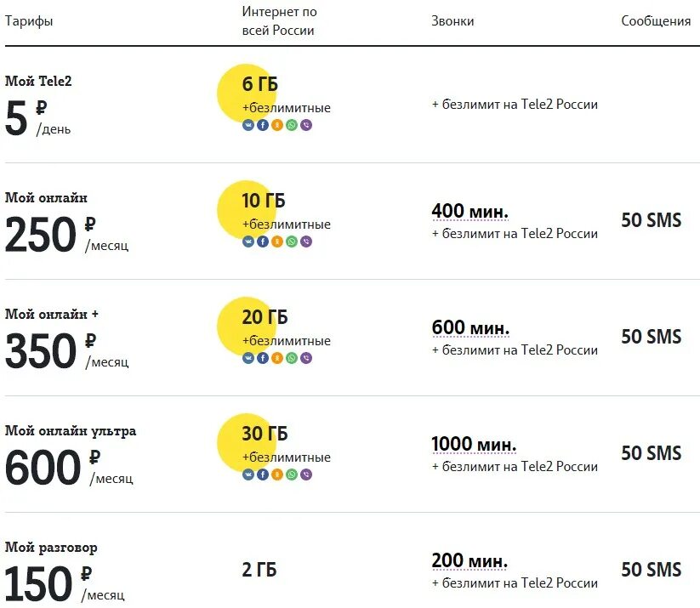Click the Odnoklassniki icon in Мой онлайн row

(277, 241)
